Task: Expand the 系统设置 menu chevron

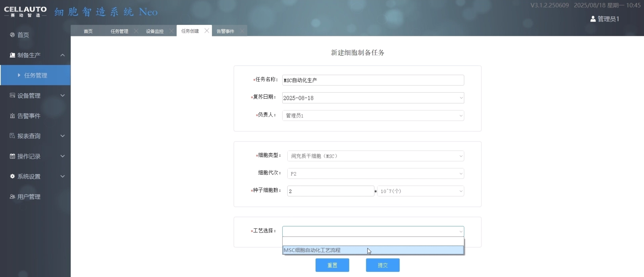Action: pos(63,176)
